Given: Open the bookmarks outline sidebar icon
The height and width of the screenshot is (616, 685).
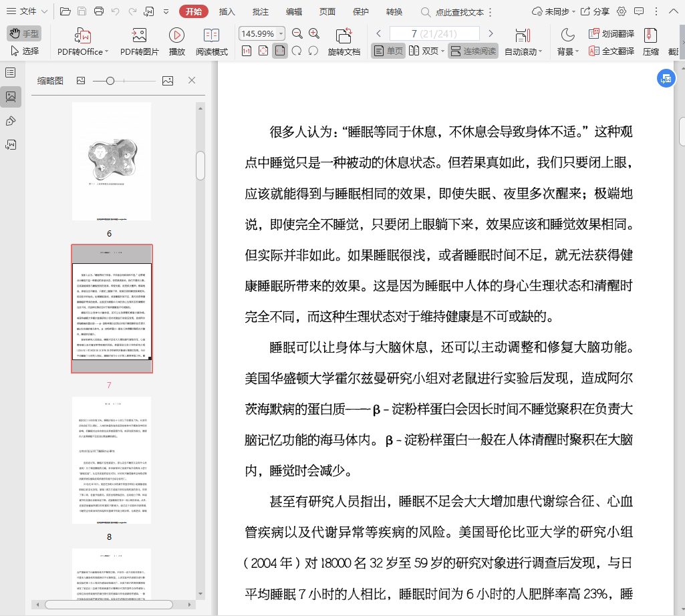Looking at the screenshot, I should tap(11, 73).
